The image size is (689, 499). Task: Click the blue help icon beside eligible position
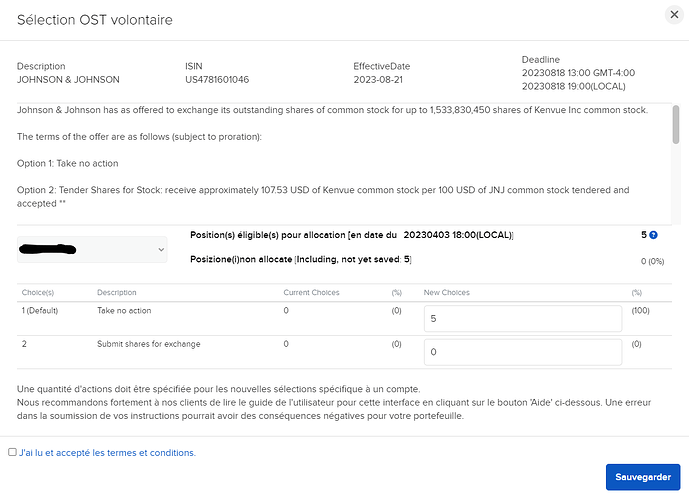coord(653,235)
